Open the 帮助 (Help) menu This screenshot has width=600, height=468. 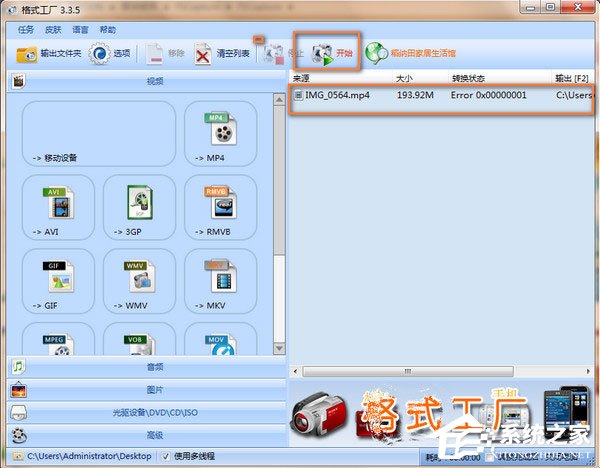tap(108, 29)
